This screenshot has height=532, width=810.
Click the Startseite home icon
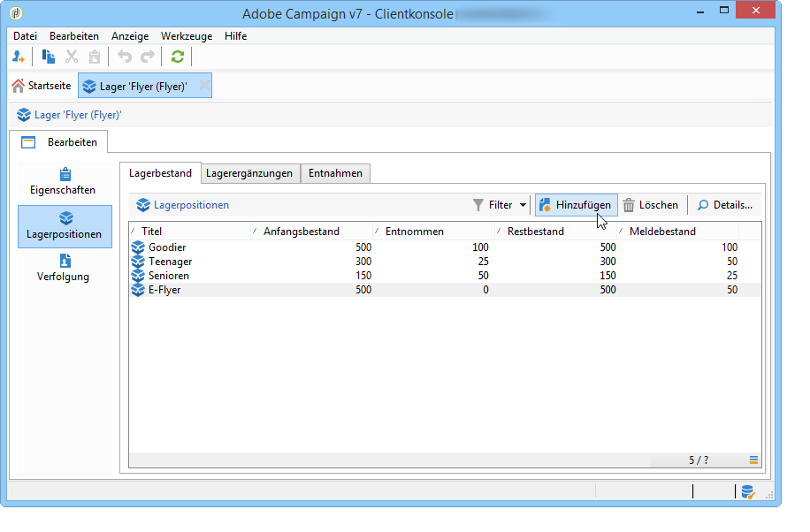coord(18,86)
